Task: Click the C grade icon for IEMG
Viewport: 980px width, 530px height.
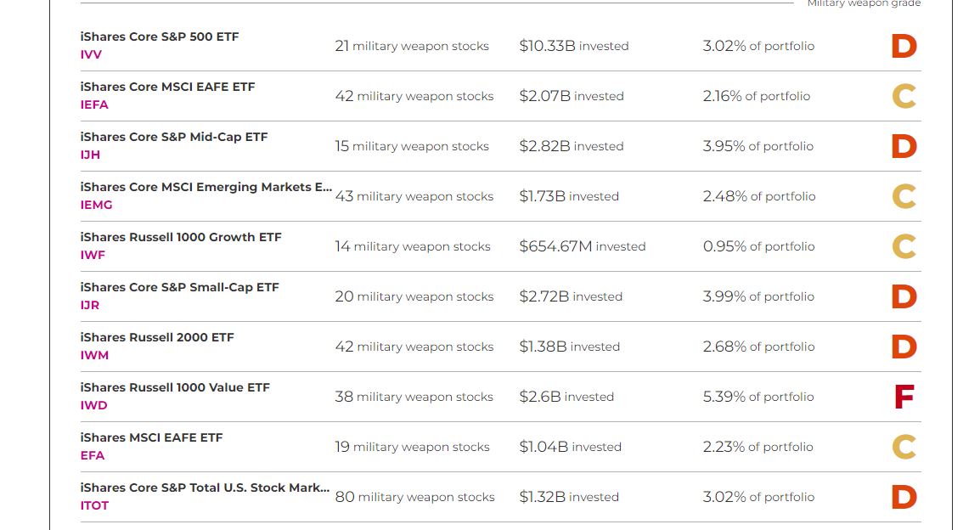Action: [x=904, y=196]
